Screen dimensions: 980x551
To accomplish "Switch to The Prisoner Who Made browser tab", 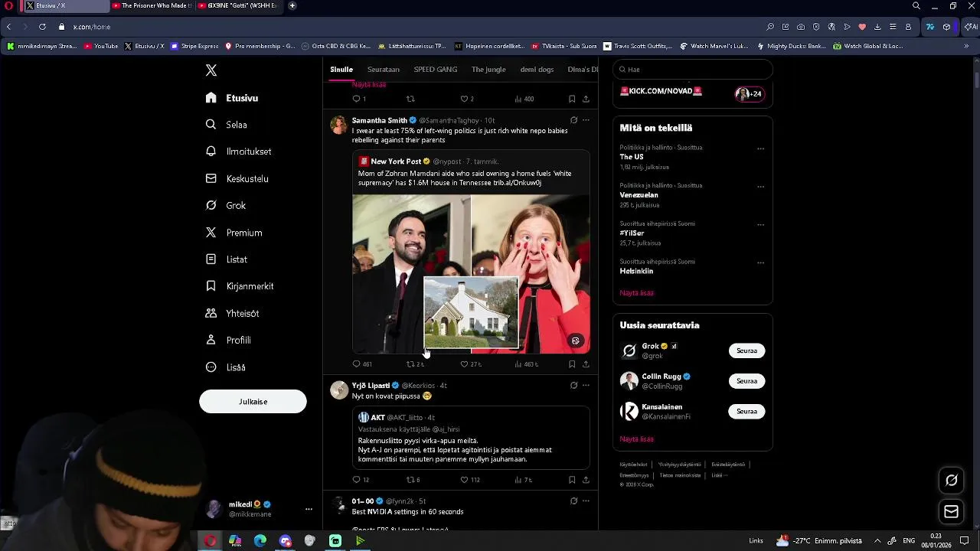I will coord(152,6).
